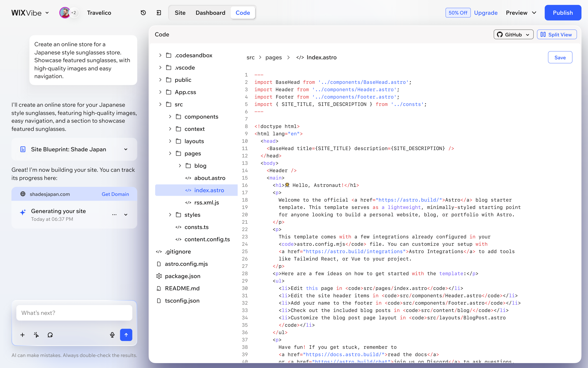Toggle the src folder arrow

pyautogui.click(x=160, y=104)
